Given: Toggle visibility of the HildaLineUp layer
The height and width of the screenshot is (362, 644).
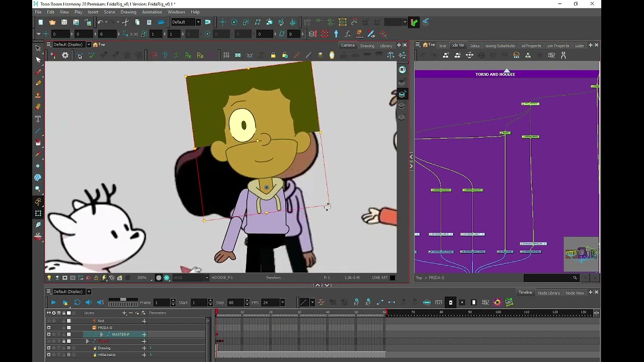Looking at the screenshot, I should (49, 355).
